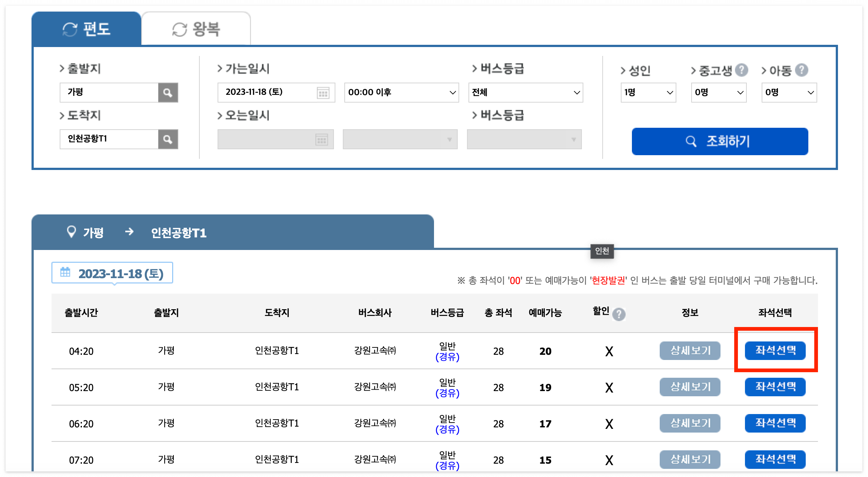Screen dimensions: 868x477
Task: Click the location pin icon next to 가평
Action: click(x=72, y=231)
